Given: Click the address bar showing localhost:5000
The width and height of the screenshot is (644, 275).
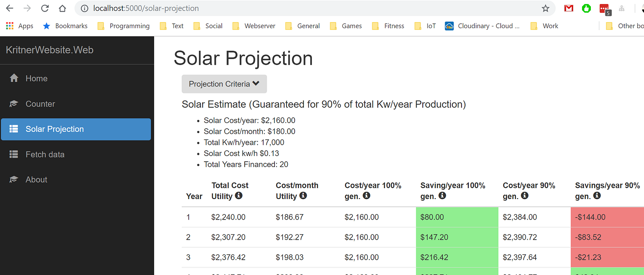Looking at the screenshot, I should pos(282,8).
